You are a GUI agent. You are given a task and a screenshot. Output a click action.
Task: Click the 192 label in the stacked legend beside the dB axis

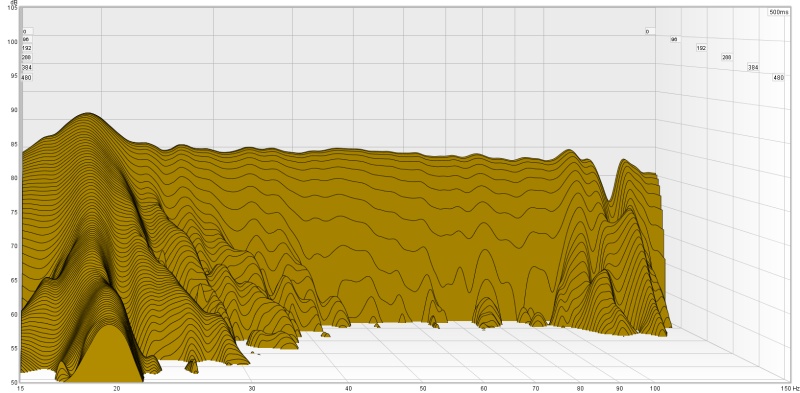[27, 48]
